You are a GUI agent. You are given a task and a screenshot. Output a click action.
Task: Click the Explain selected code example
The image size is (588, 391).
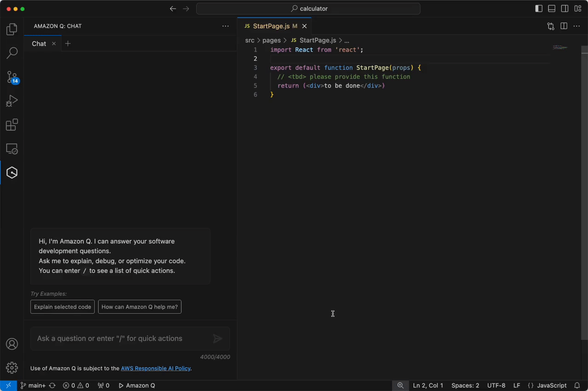(63, 307)
